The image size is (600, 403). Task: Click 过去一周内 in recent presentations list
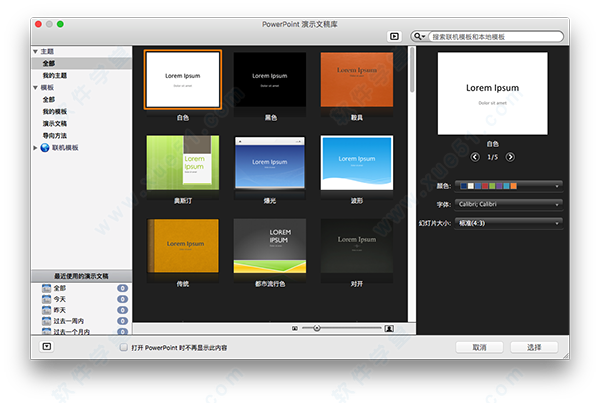(68, 321)
